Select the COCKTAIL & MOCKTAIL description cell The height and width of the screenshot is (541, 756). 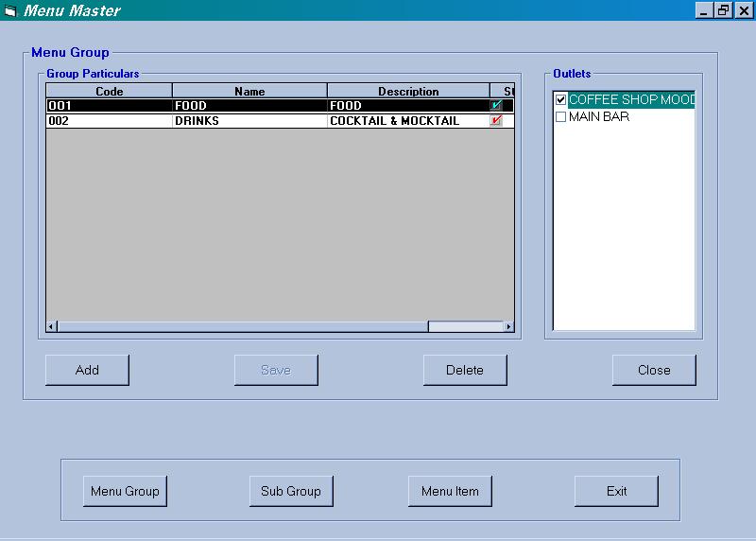pyautogui.click(x=408, y=121)
